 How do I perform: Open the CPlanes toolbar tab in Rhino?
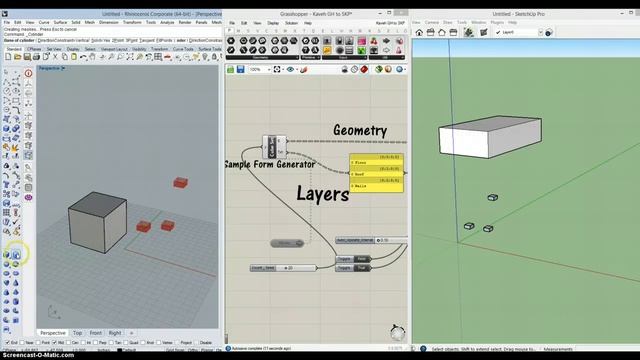click(34, 49)
